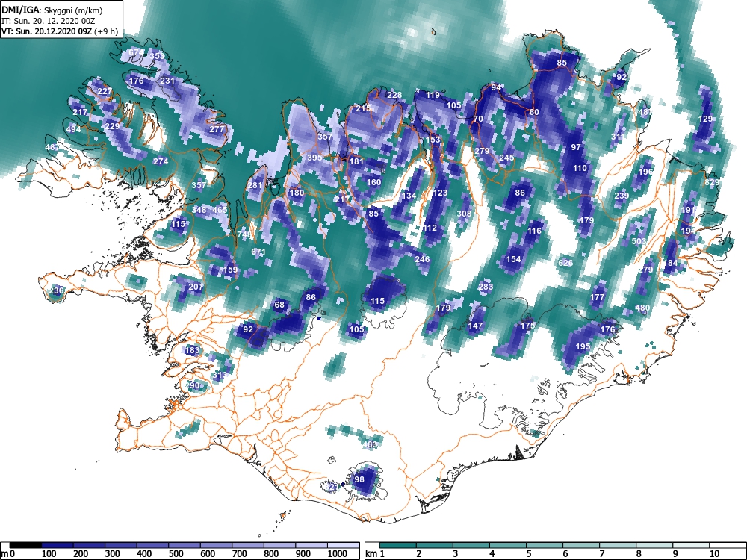Click the visibility value 465 on the map
This screenshot has width=747, height=560.
point(220,210)
